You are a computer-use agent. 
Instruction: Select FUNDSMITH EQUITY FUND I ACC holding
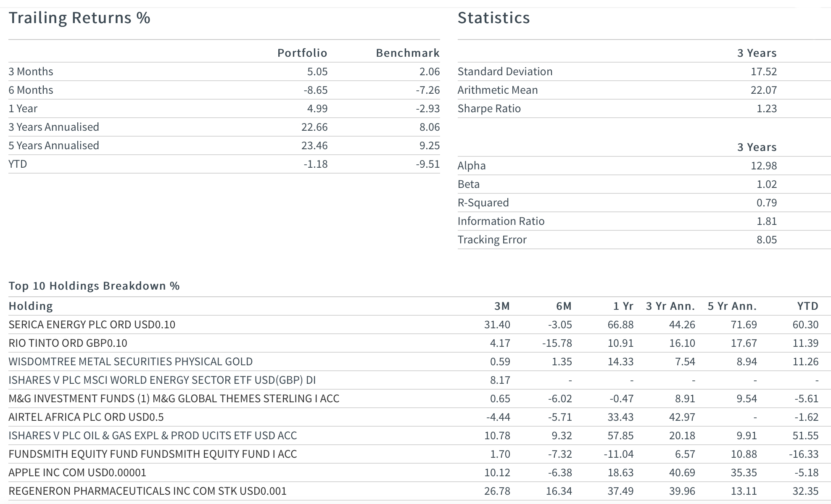point(153,454)
